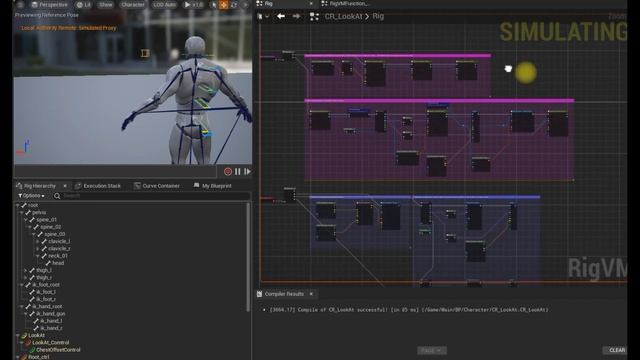Click the record button below the viewport
The height and width of the screenshot is (360, 640).
point(228,172)
